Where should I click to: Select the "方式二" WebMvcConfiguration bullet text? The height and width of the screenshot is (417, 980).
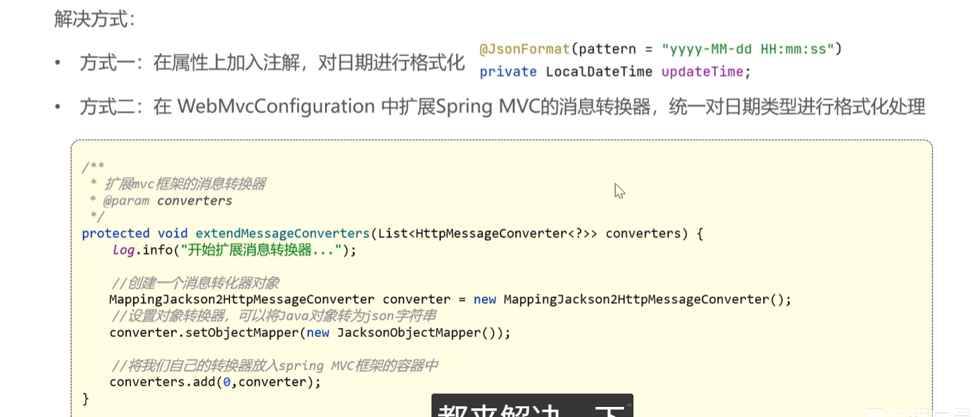point(502,106)
